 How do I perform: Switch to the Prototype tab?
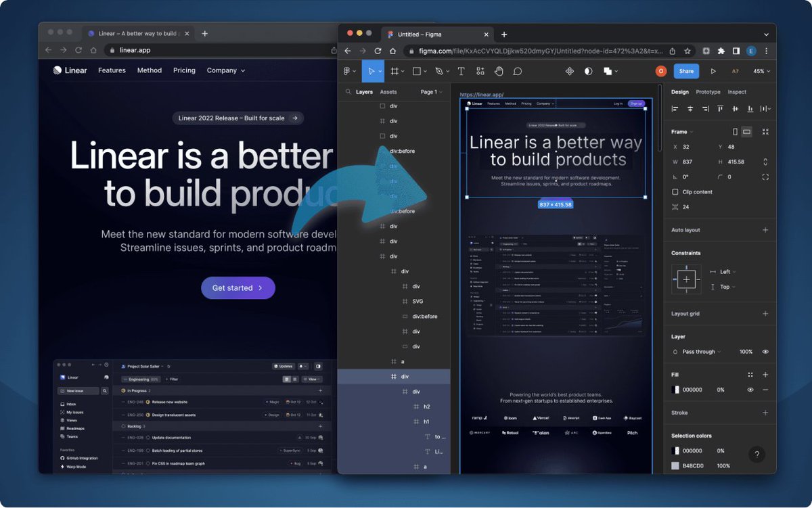(x=708, y=92)
